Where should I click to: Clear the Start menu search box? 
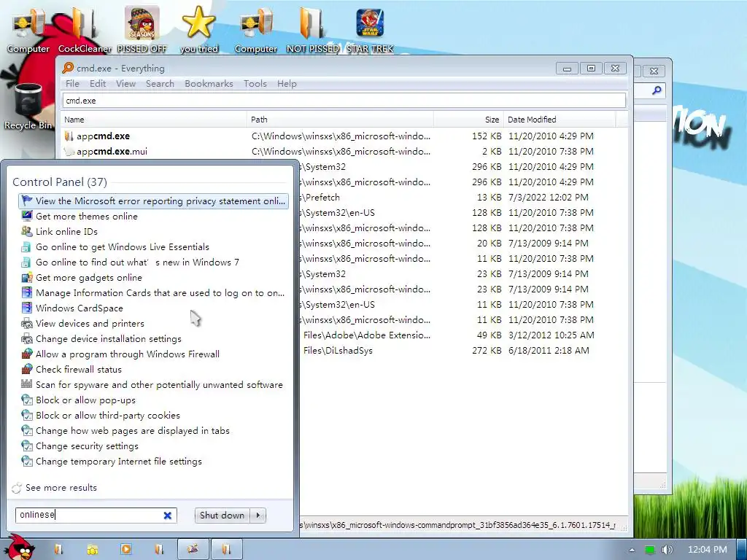tap(168, 516)
